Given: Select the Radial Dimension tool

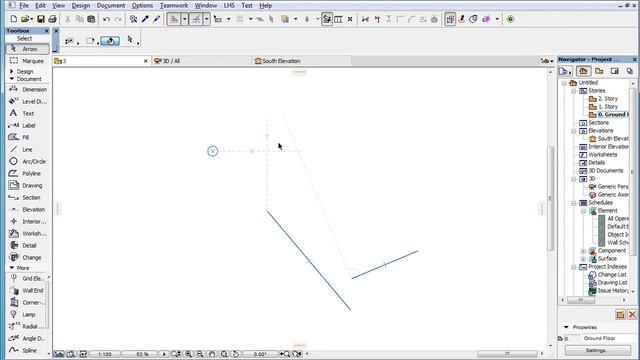Looking at the screenshot, I should pyautogui.click(x=27, y=327).
